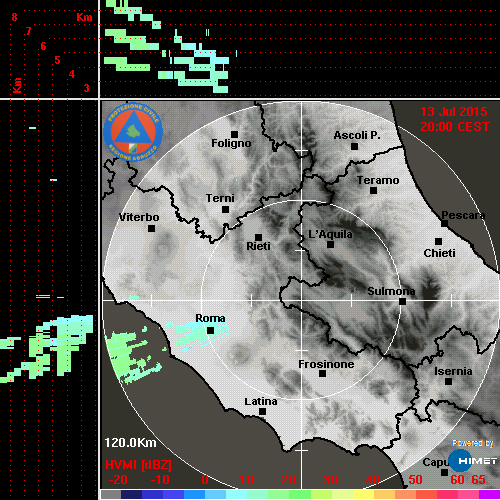The width and height of the screenshot is (500, 500).
Task: Select the Ascoli P. city marker
Action: point(354,146)
